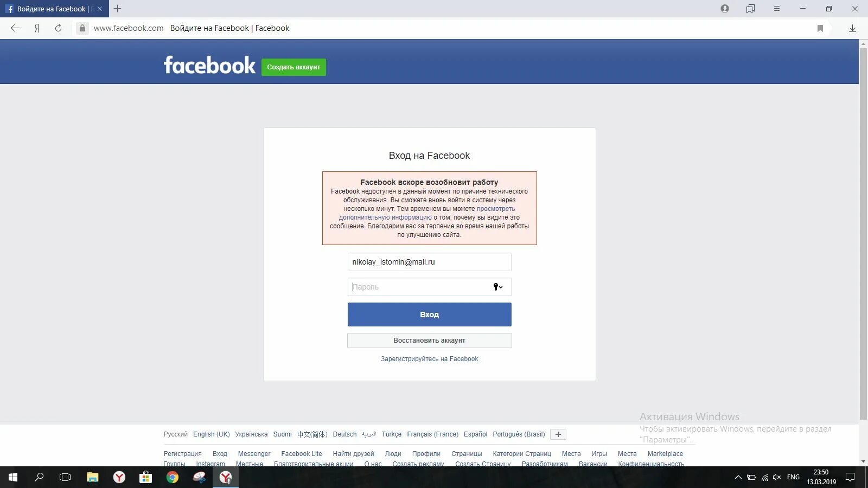868x488 pixels.
Task: Click the browser back arrow
Action: click(15, 28)
